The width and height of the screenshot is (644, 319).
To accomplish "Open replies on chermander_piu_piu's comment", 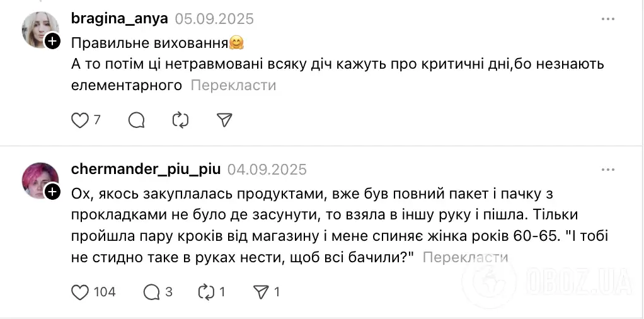I will coord(152,292).
